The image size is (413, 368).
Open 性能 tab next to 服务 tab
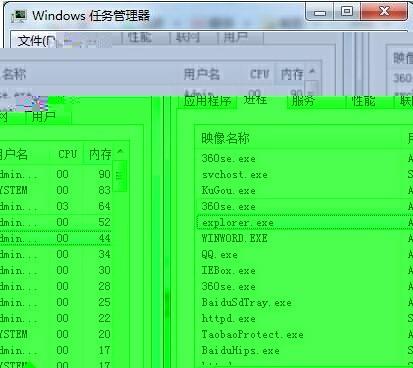pyautogui.click(x=364, y=101)
